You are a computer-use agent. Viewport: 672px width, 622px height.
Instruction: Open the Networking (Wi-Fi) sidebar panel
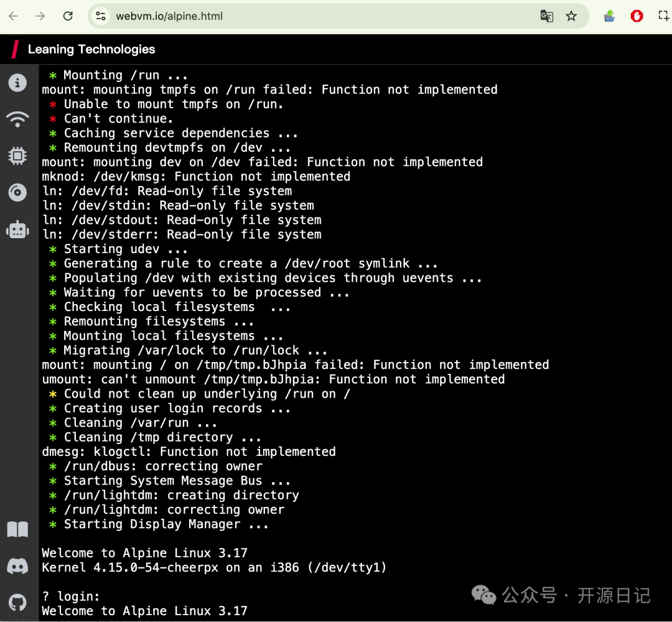17,119
